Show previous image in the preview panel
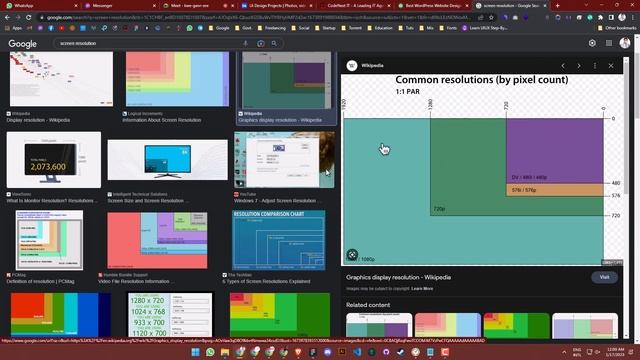The width and height of the screenshot is (640, 360). pyautogui.click(x=563, y=66)
